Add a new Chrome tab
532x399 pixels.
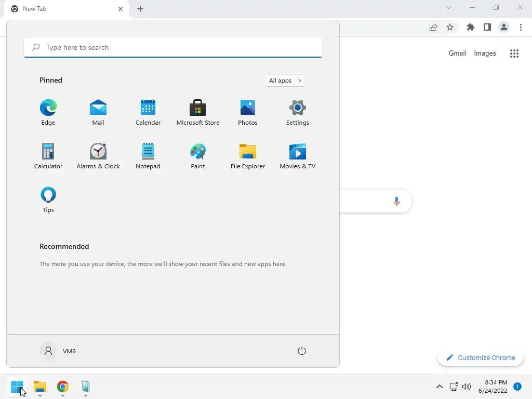point(140,9)
